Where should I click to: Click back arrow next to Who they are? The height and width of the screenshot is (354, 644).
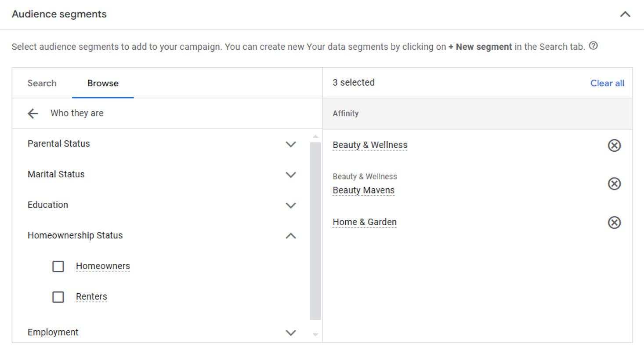(x=33, y=113)
